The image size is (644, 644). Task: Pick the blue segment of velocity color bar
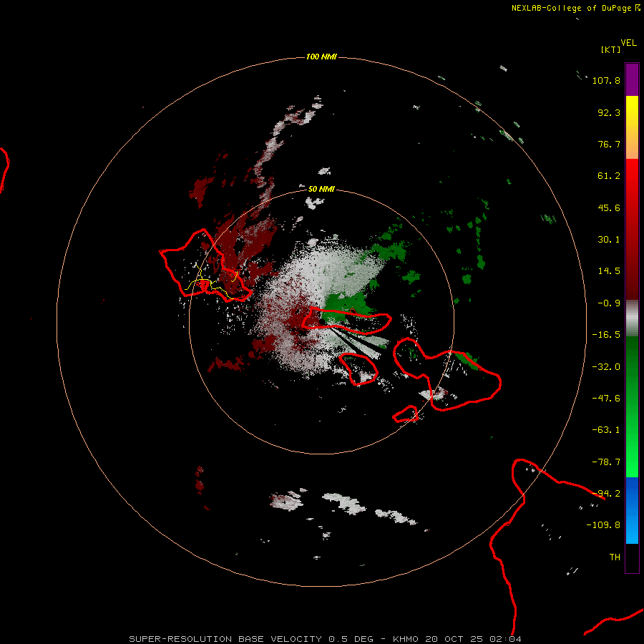pyautogui.click(x=632, y=510)
